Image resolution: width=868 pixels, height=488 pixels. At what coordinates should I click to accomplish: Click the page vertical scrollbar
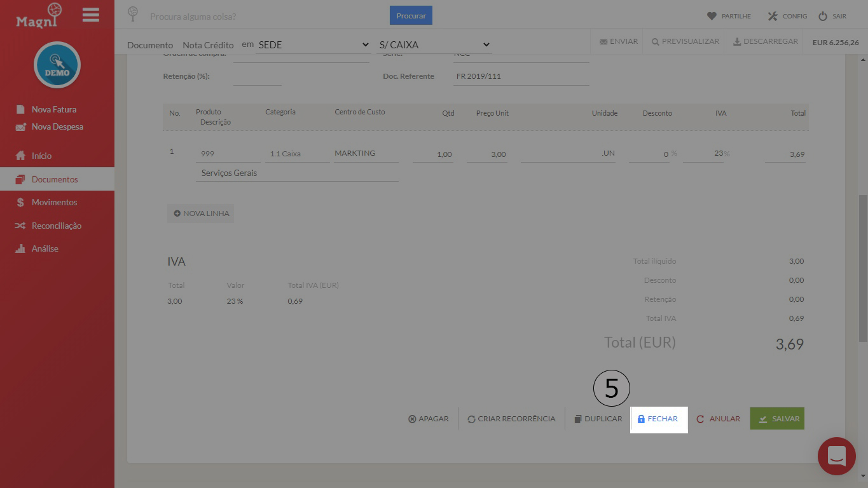click(863, 267)
